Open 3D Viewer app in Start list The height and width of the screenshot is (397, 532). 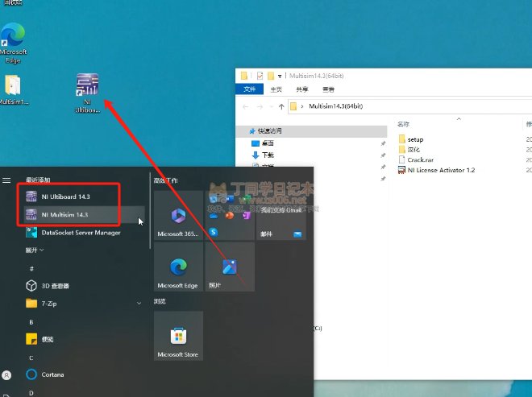[84, 286]
